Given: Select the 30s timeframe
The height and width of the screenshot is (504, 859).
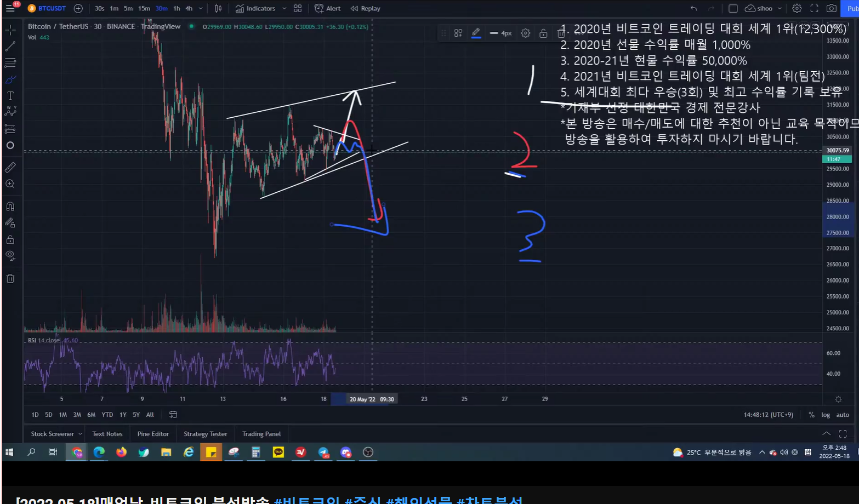Looking at the screenshot, I should pyautogui.click(x=99, y=8).
